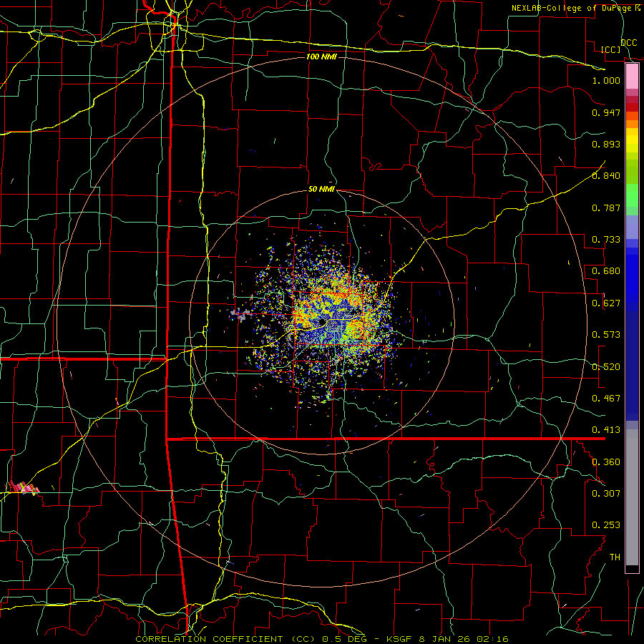644x644 pixels.
Task: Click the 100 NMI range ring label
Action: click(321, 57)
